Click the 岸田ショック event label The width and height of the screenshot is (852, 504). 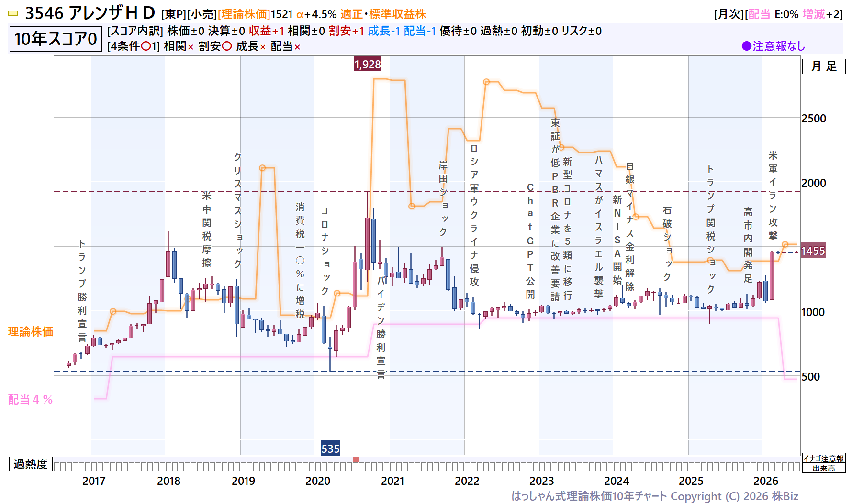tap(443, 198)
